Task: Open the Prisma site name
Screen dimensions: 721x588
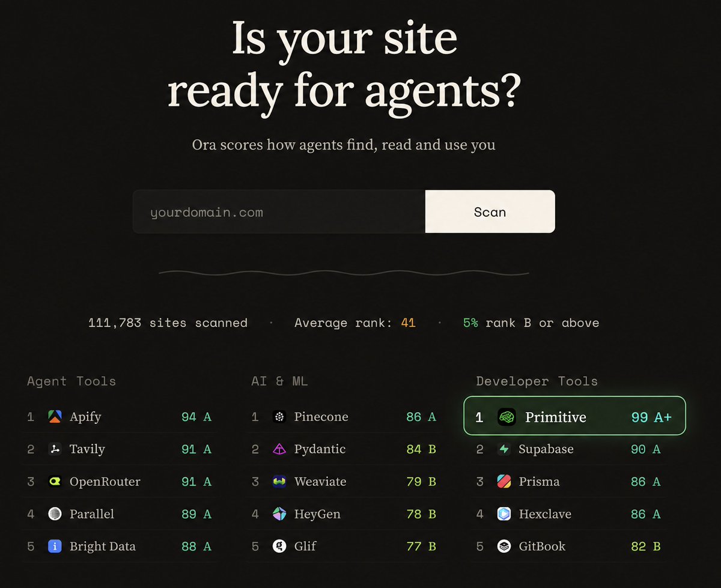Action: [539, 482]
